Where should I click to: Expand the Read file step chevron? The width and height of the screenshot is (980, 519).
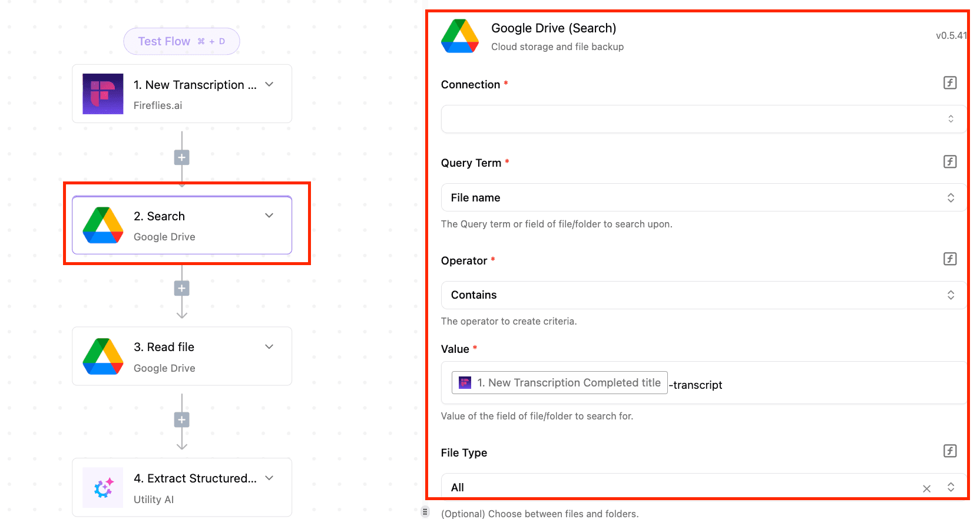(x=269, y=346)
